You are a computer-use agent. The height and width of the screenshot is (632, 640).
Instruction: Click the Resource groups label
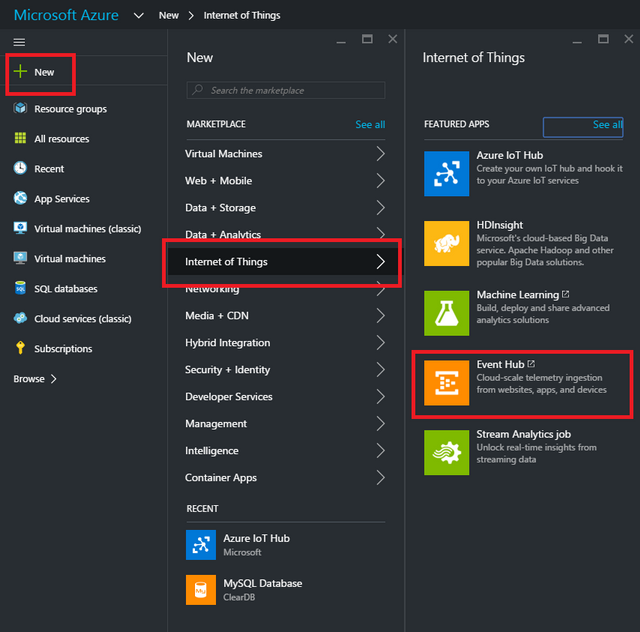coord(71,109)
